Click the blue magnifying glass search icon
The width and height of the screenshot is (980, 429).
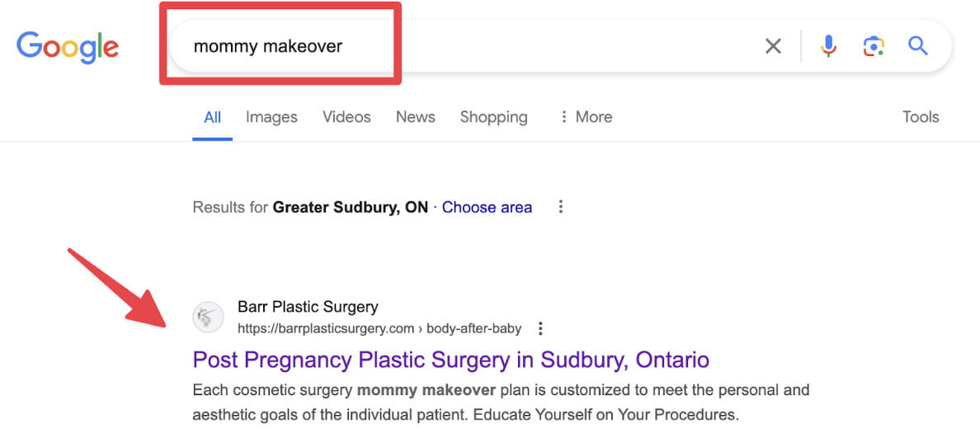(918, 46)
